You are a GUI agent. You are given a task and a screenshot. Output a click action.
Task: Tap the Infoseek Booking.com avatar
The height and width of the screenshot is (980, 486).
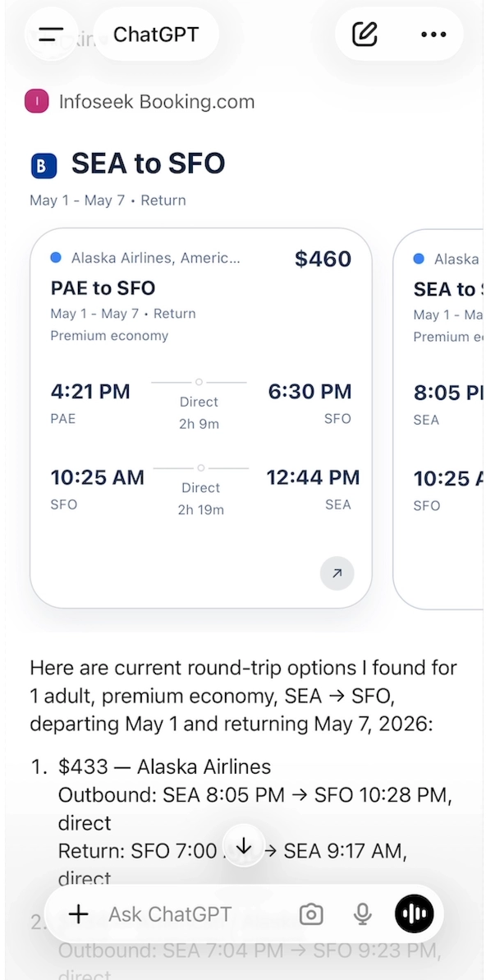click(37, 101)
